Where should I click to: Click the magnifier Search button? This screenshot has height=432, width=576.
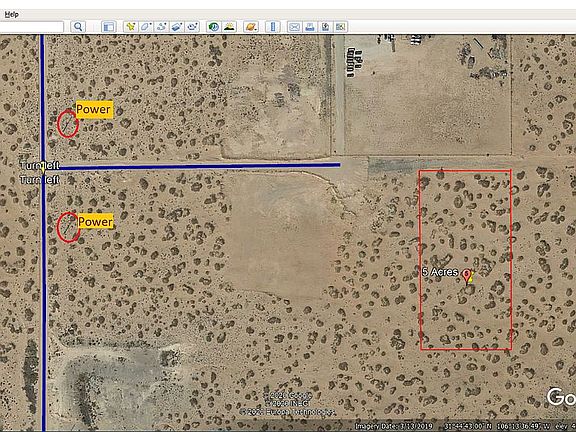(x=78, y=27)
